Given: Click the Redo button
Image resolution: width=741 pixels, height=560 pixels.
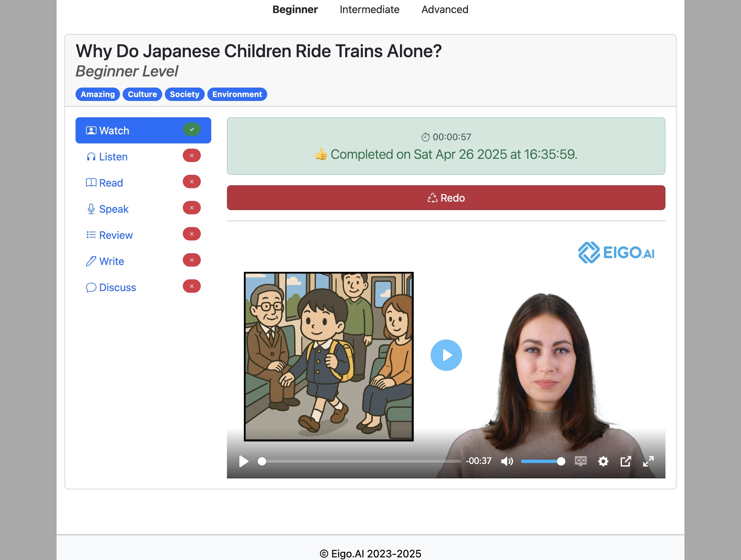Looking at the screenshot, I should pyautogui.click(x=446, y=198).
